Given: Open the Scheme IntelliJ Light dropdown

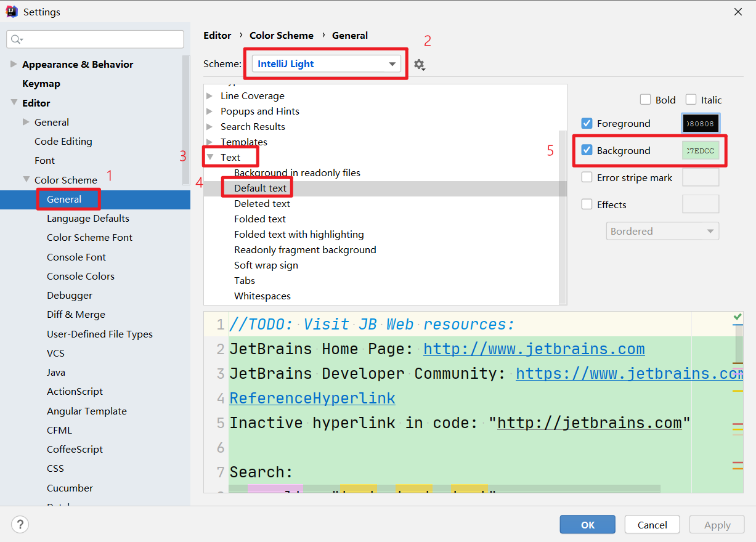Looking at the screenshot, I should click(x=327, y=63).
